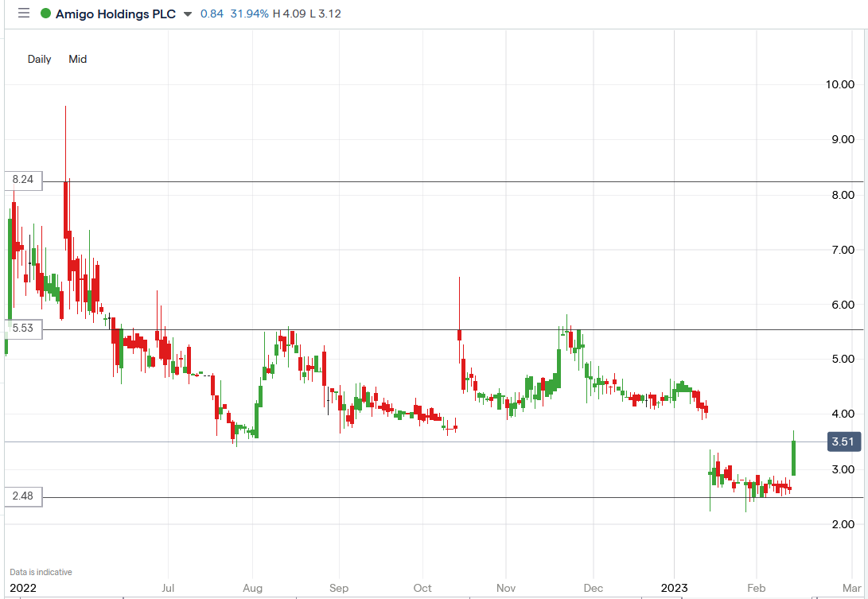Click the 7.00 price axis label
Image resolution: width=868 pixels, height=599 pixels.
[843, 250]
